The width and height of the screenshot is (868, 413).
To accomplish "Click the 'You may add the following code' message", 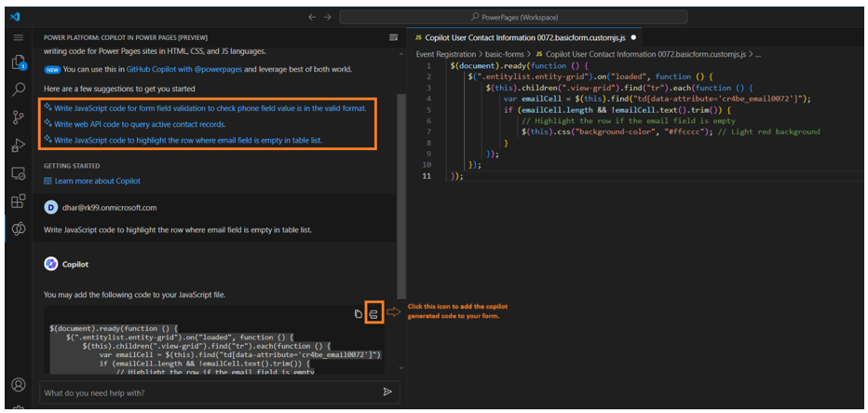I will [x=134, y=295].
